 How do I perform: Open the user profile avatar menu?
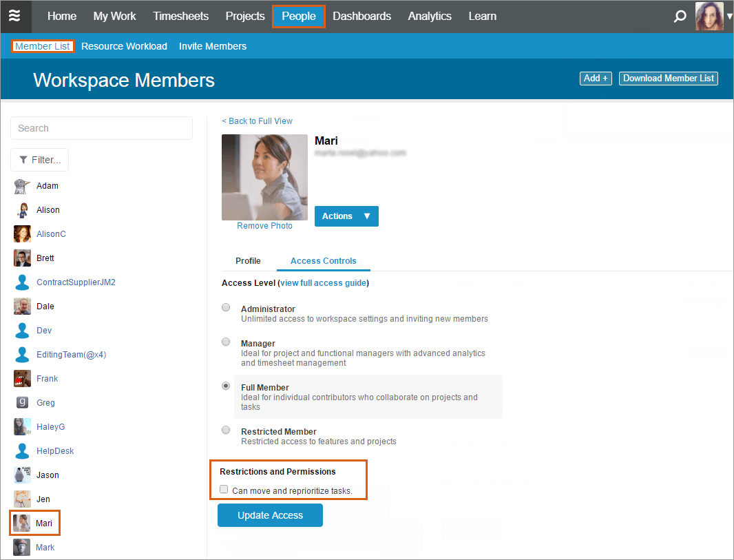click(x=709, y=16)
